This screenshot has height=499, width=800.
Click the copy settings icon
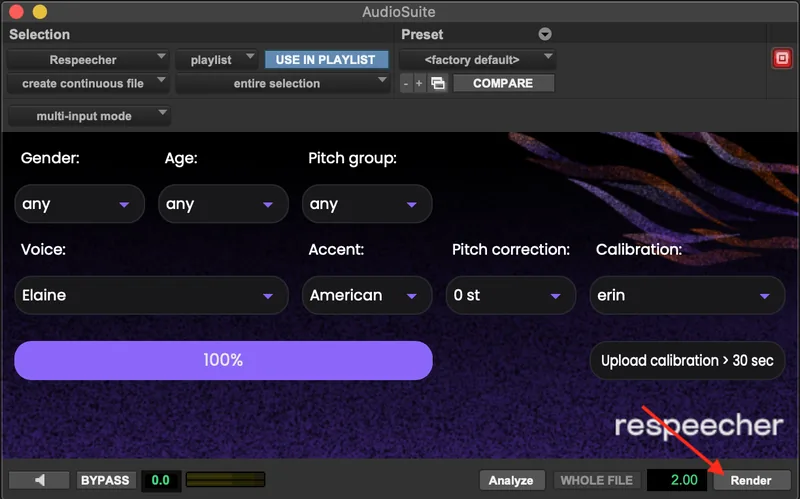pos(438,83)
